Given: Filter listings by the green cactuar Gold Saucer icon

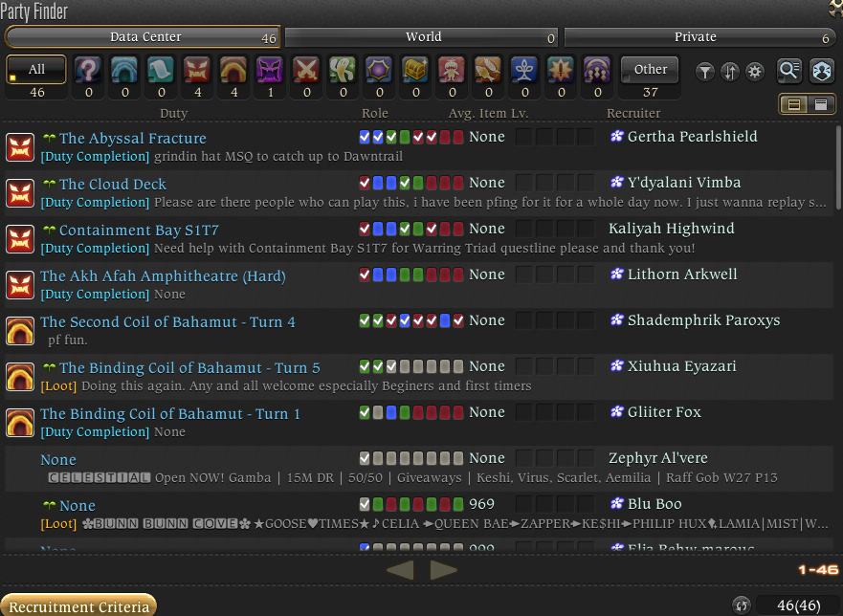Looking at the screenshot, I should (x=343, y=70).
